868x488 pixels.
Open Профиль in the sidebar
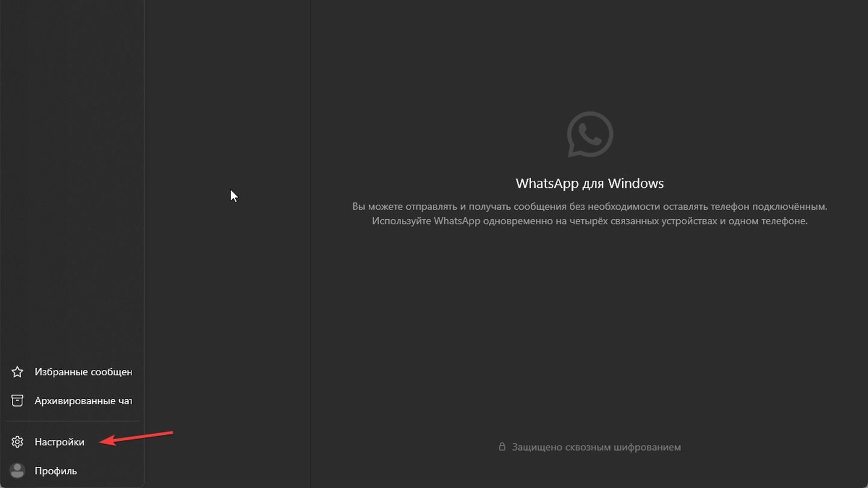click(72, 471)
